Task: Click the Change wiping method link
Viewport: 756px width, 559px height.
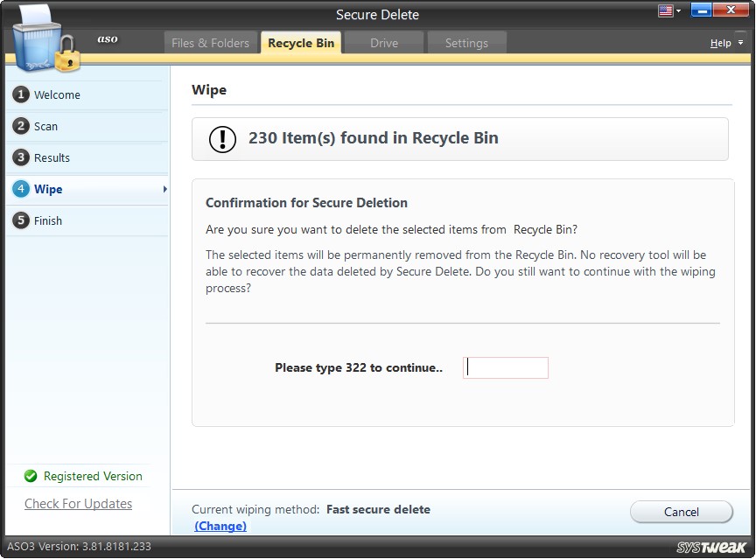Action: point(220,526)
